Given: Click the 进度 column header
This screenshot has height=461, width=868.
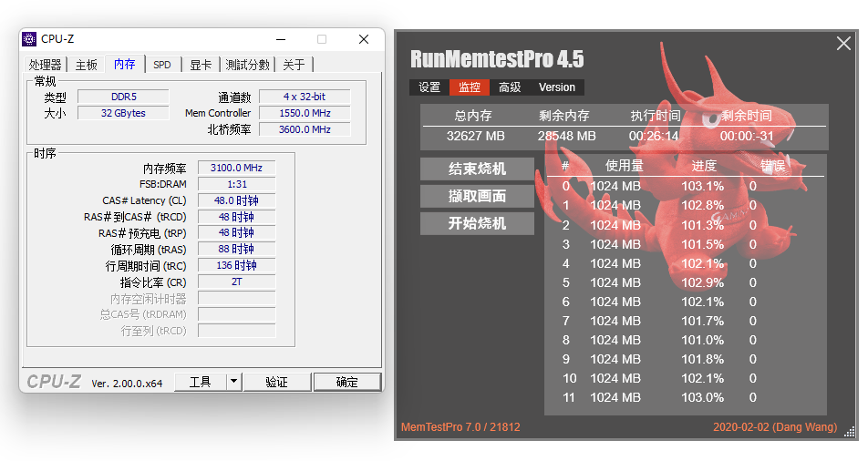Looking at the screenshot, I should (704, 166).
